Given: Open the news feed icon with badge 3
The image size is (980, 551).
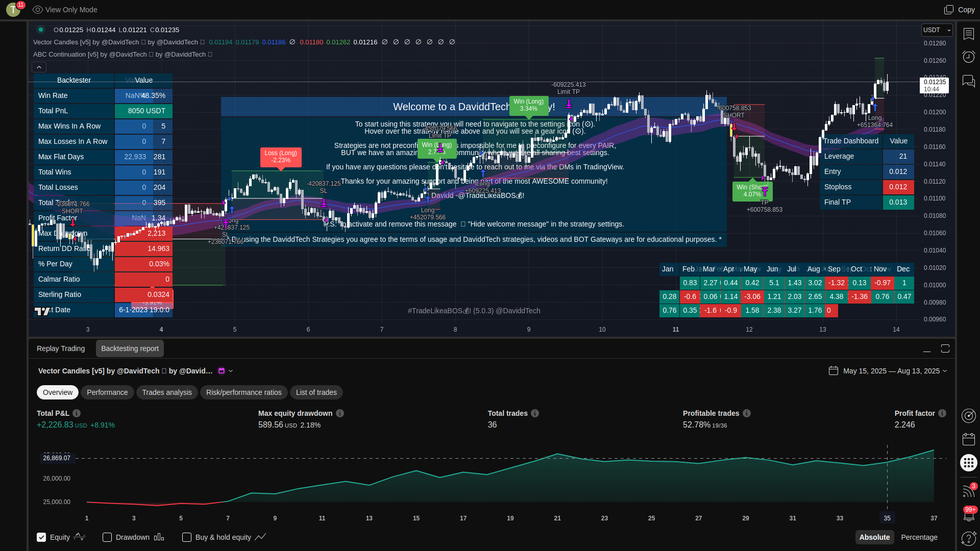Looking at the screenshot, I should 968,490.
